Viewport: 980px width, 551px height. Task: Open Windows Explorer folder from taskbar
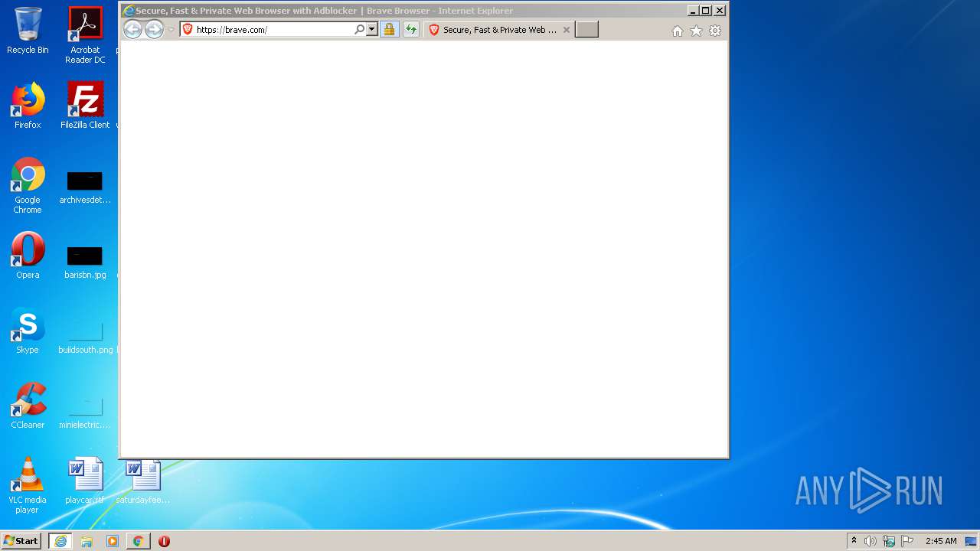87,541
